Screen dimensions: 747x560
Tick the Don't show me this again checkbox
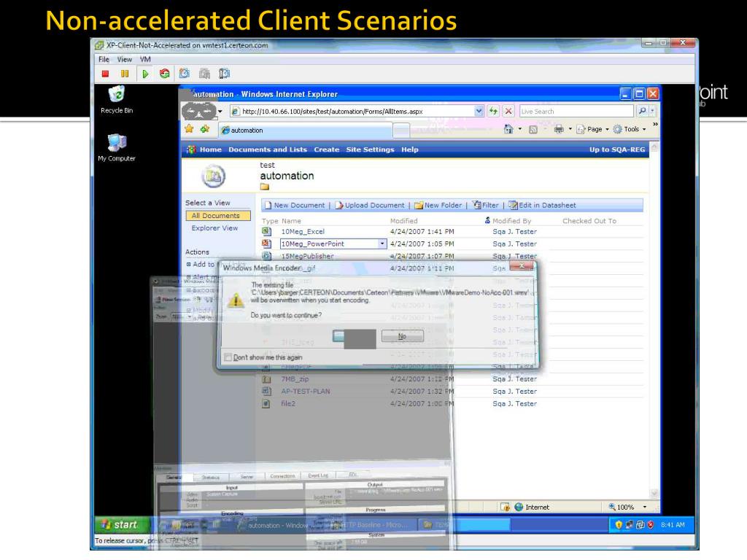[228, 357]
